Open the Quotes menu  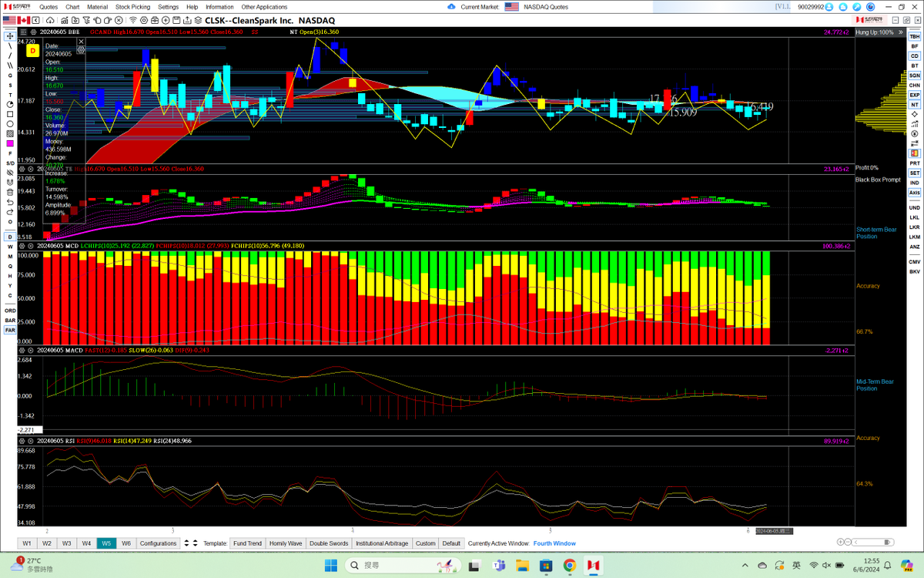click(x=49, y=7)
